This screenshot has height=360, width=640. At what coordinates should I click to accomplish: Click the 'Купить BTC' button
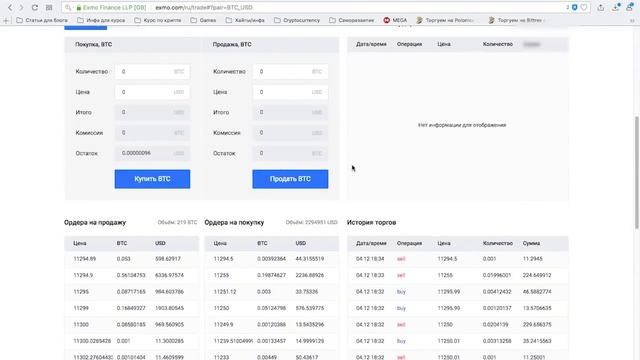pyautogui.click(x=152, y=179)
